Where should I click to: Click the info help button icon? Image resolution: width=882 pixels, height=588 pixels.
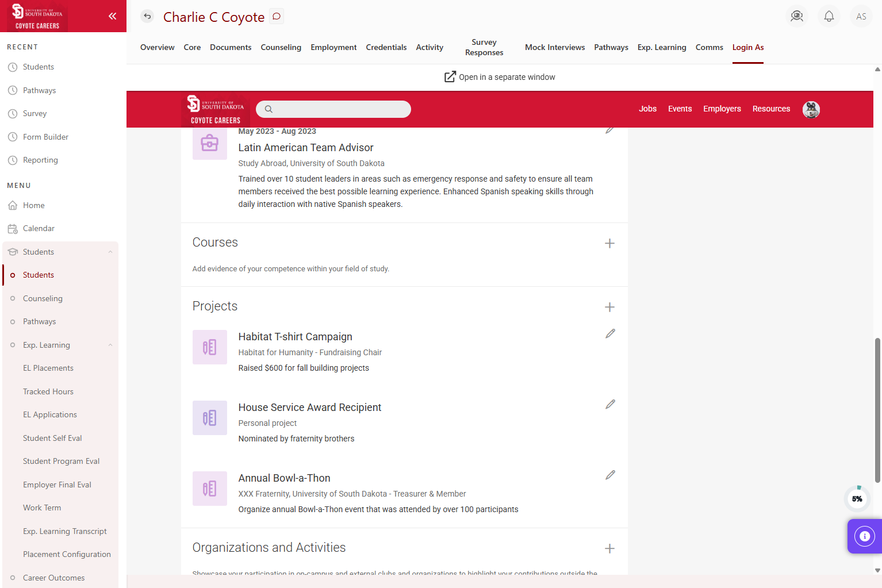(865, 536)
